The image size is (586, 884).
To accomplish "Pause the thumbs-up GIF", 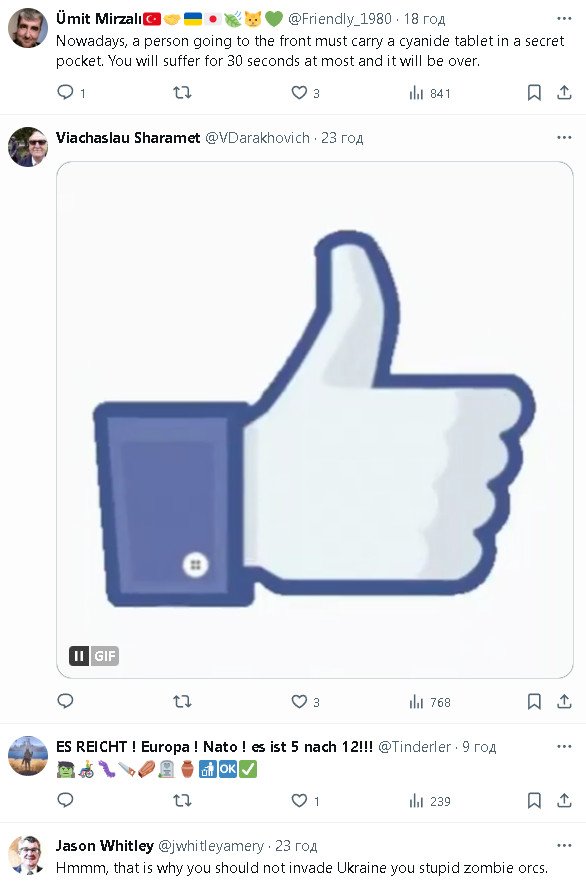I will pyautogui.click(x=79, y=656).
